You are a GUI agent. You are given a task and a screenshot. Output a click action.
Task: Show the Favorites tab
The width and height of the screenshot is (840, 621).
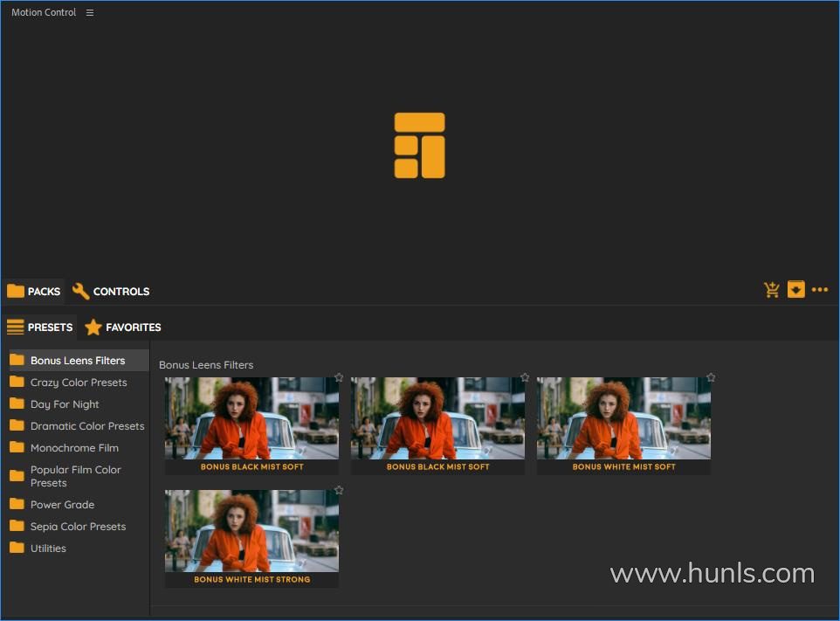(123, 328)
